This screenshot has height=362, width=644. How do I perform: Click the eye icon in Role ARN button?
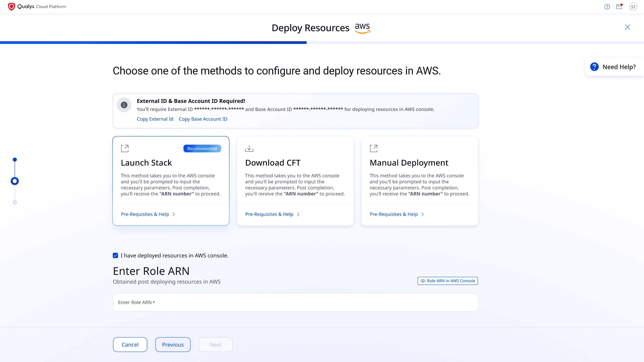423,281
